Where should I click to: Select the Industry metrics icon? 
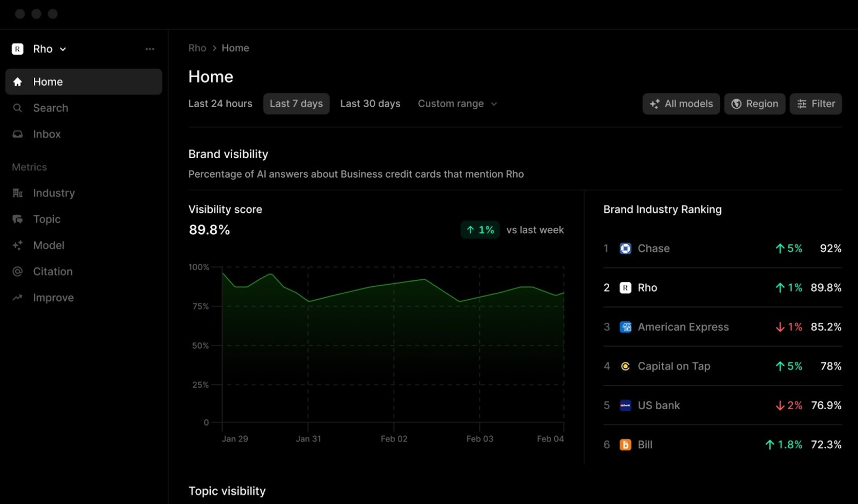(18, 193)
